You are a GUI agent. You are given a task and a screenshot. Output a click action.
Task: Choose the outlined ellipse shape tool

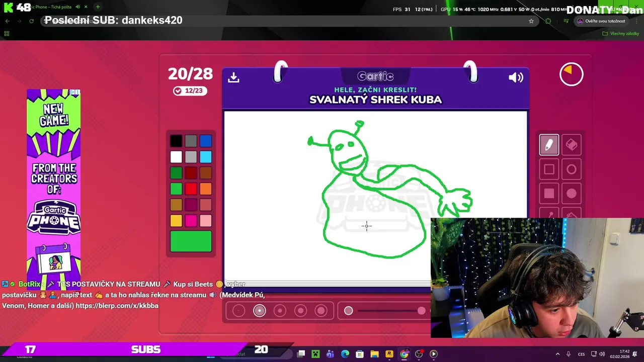point(572,169)
